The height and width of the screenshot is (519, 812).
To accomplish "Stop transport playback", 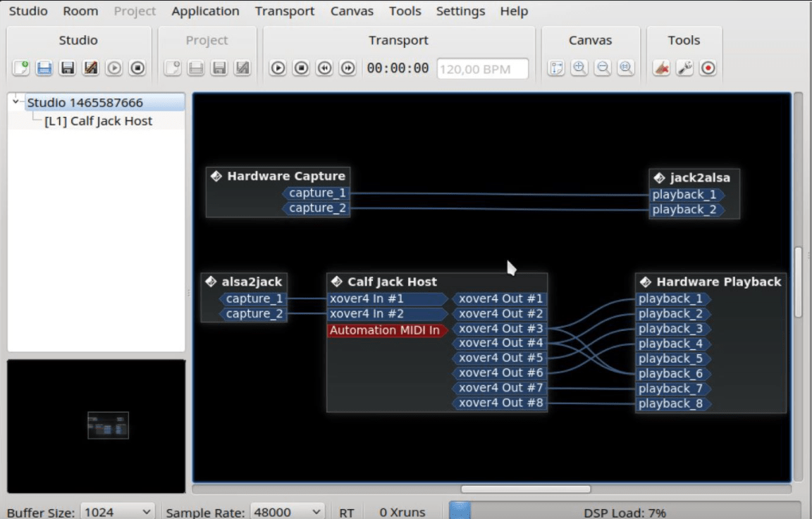I will [x=302, y=68].
